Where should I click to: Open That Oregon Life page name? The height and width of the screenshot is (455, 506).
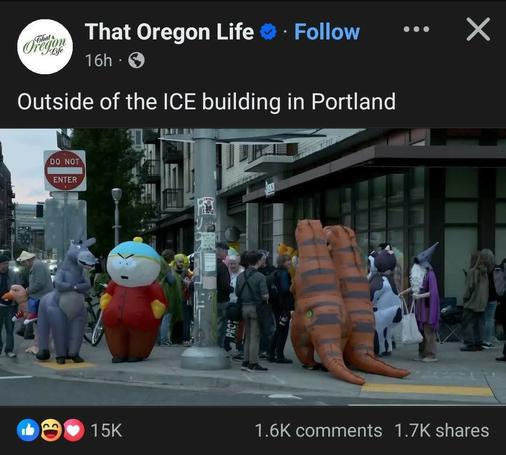(x=169, y=32)
